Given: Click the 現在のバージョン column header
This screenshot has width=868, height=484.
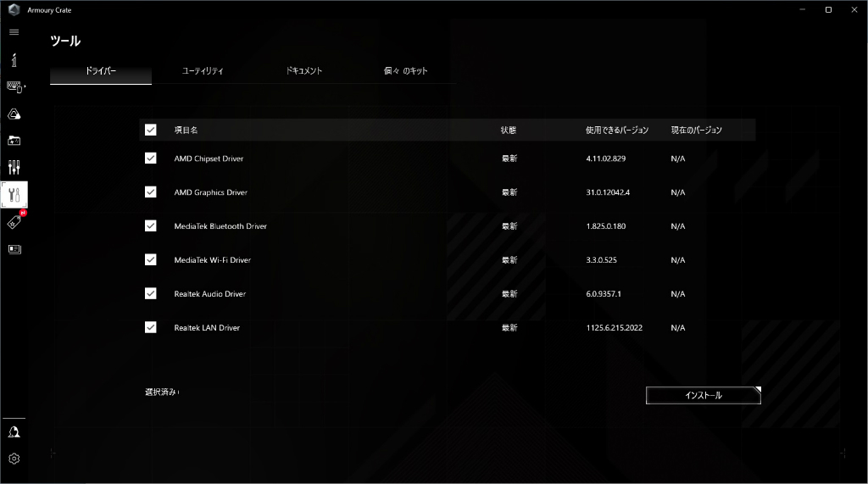Looking at the screenshot, I should (x=697, y=131).
